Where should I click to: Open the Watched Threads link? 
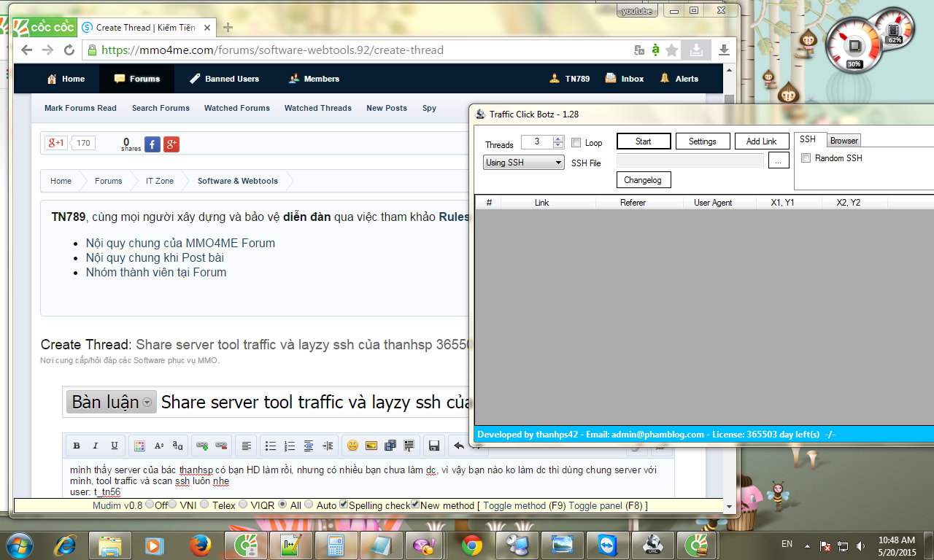[318, 108]
